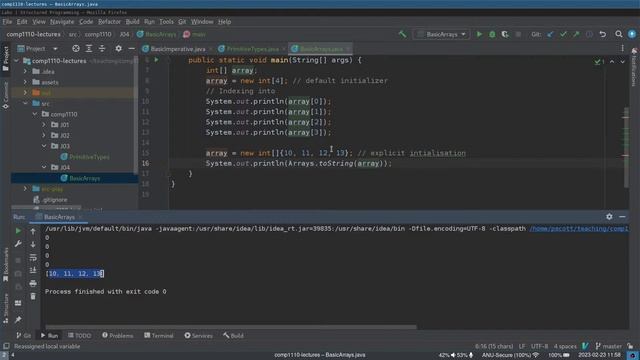Collapse the J03 package

coord(44,146)
